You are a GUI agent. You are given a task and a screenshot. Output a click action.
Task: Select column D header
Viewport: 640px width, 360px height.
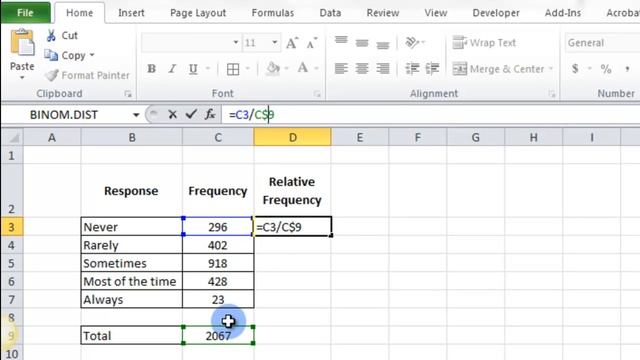pos(292,138)
